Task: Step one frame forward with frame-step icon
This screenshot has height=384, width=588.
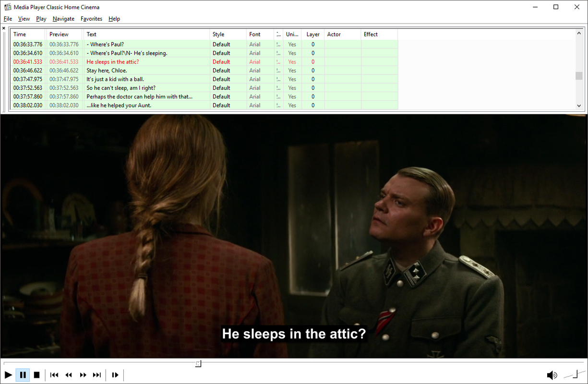Action: [x=115, y=375]
